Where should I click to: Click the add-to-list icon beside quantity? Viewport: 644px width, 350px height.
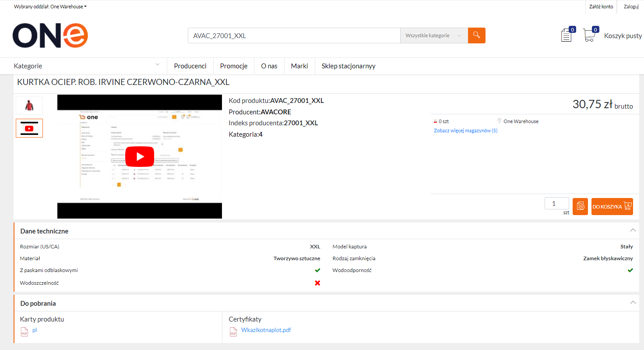(x=580, y=206)
